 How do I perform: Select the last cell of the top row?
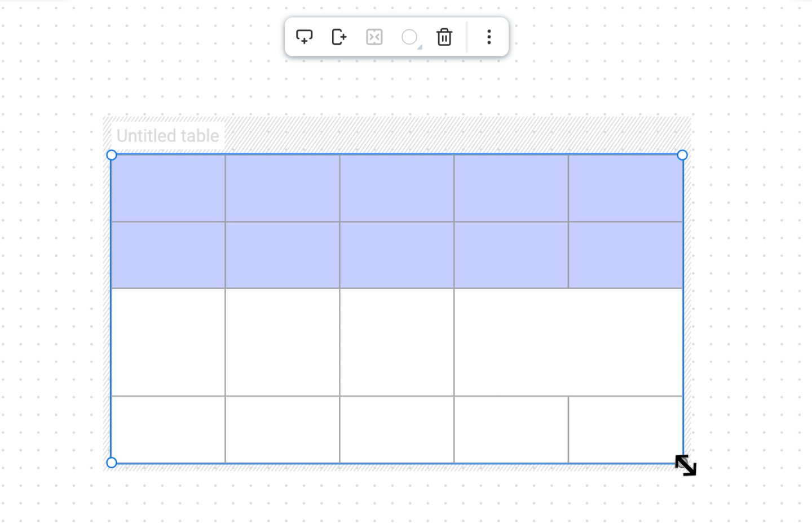625,188
